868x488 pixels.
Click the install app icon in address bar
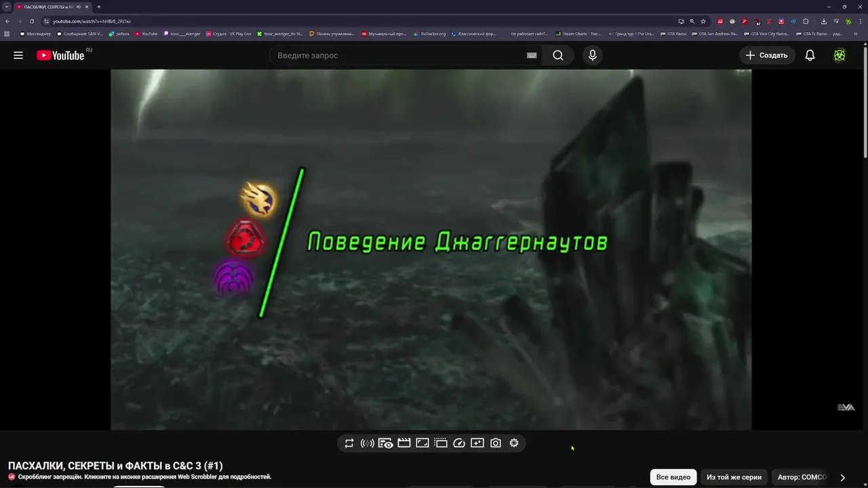pos(681,21)
